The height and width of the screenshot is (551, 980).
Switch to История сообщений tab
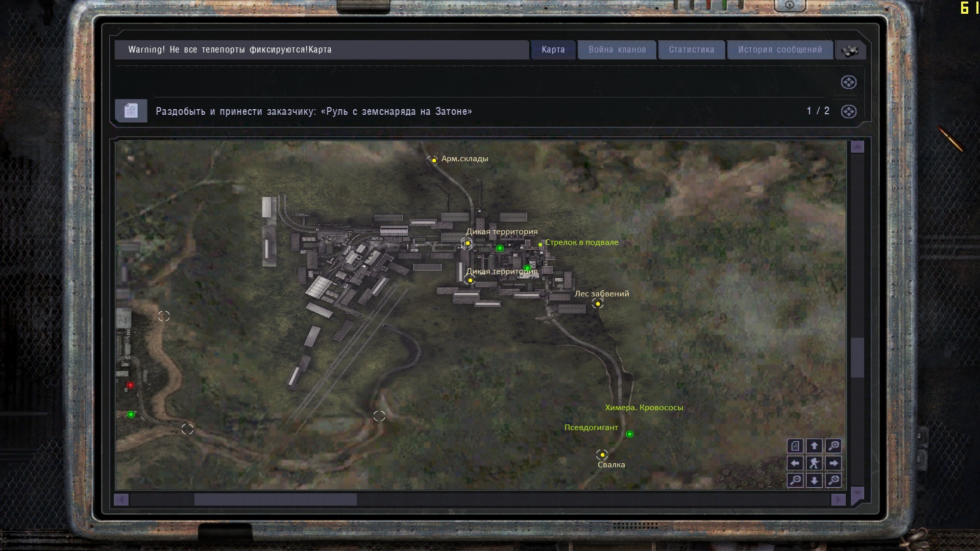pos(779,49)
